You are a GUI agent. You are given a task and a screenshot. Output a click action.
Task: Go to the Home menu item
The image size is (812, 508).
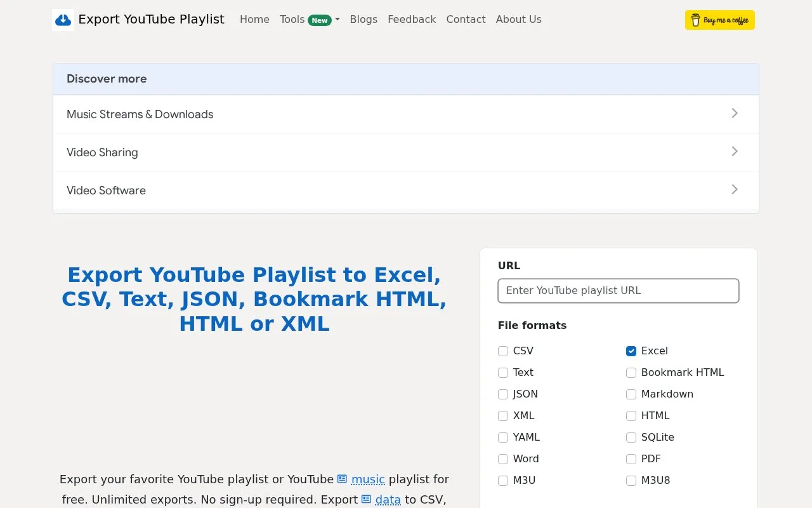pyautogui.click(x=254, y=20)
